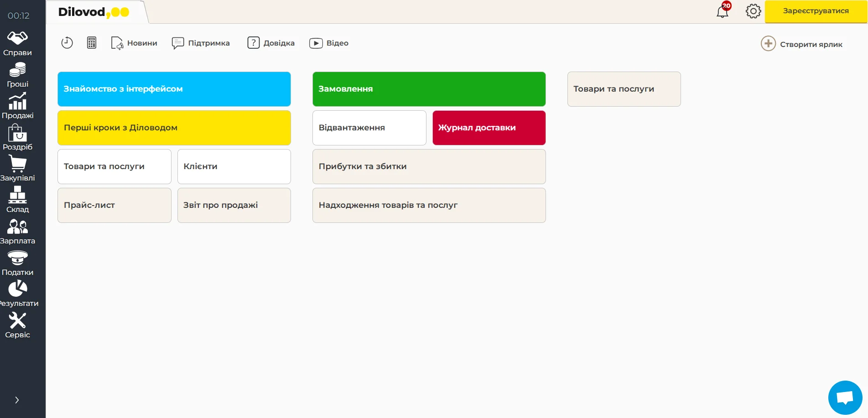Open the Сервіс tools icon
The height and width of the screenshot is (418, 868).
pos(17,320)
